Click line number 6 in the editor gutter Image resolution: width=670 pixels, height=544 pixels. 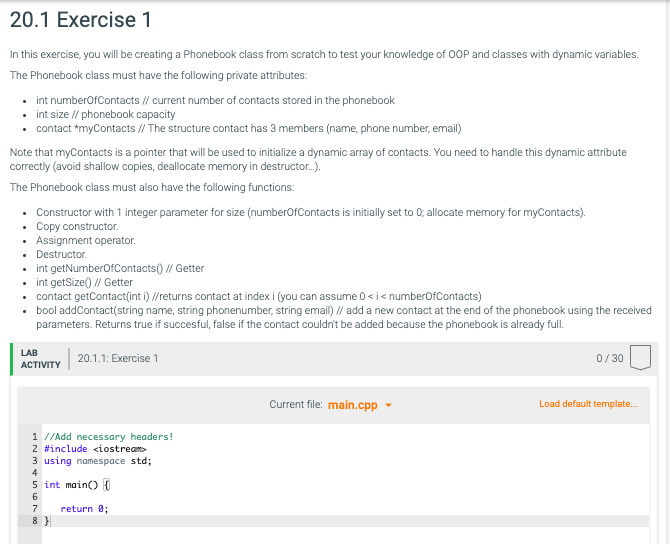35,497
